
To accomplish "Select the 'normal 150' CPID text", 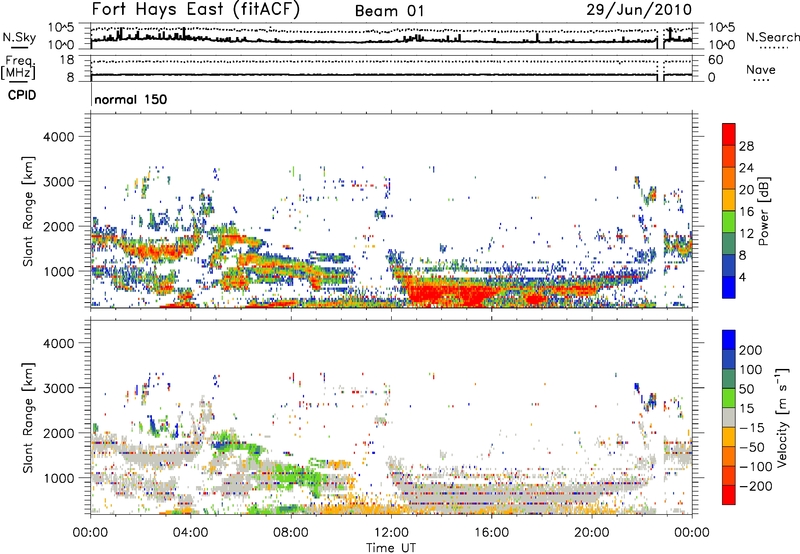I will pos(131,99).
